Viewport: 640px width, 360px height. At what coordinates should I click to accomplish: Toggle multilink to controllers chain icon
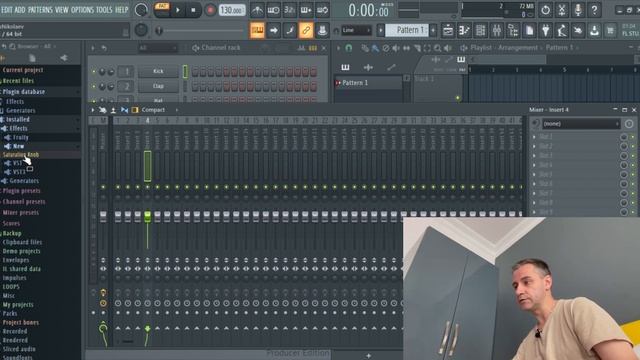[x=306, y=30]
